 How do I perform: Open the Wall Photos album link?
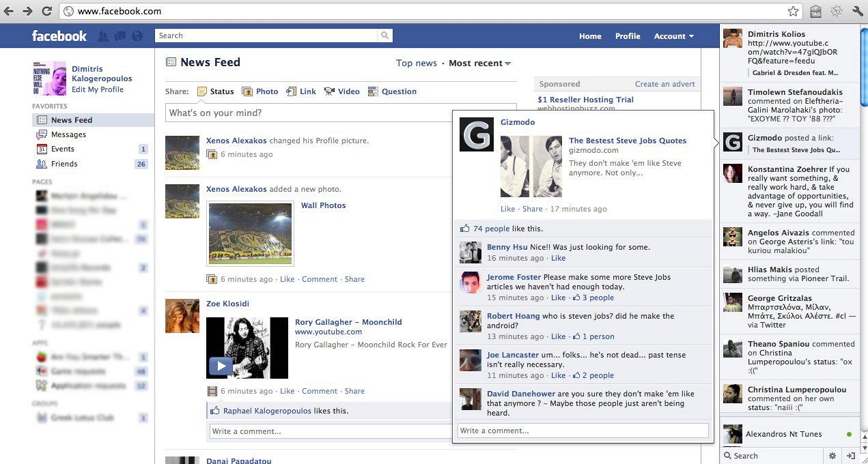pyautogui.click(x=323, y=205)
